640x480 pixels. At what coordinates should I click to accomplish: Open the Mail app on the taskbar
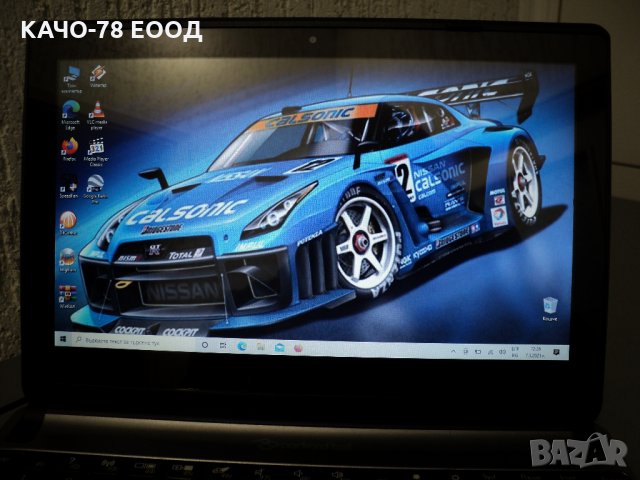(x=279, y=348)
